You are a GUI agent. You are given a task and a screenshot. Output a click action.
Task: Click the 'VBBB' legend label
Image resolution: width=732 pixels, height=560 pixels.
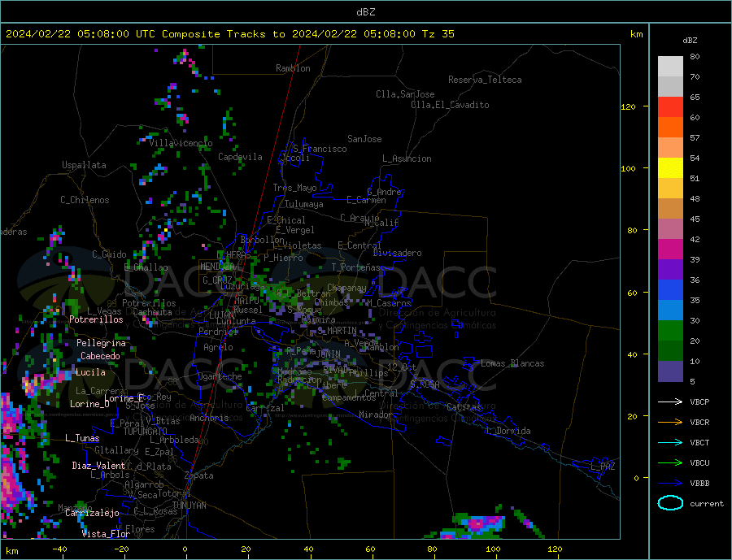[699, 484]
